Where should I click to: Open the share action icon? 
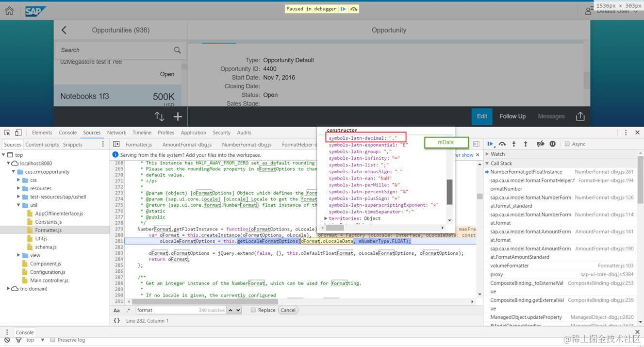point(580,116)
